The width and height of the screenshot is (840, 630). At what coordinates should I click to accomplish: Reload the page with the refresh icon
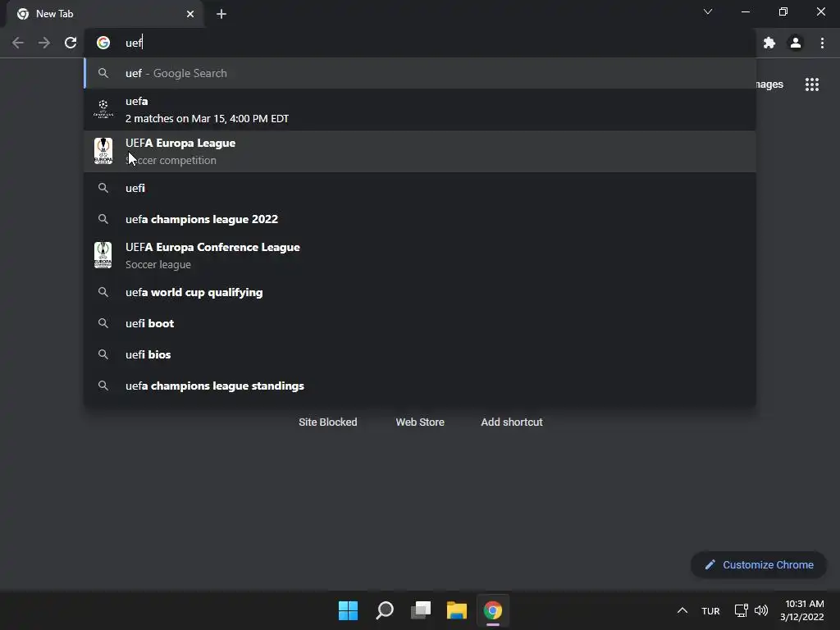[71, 43]
